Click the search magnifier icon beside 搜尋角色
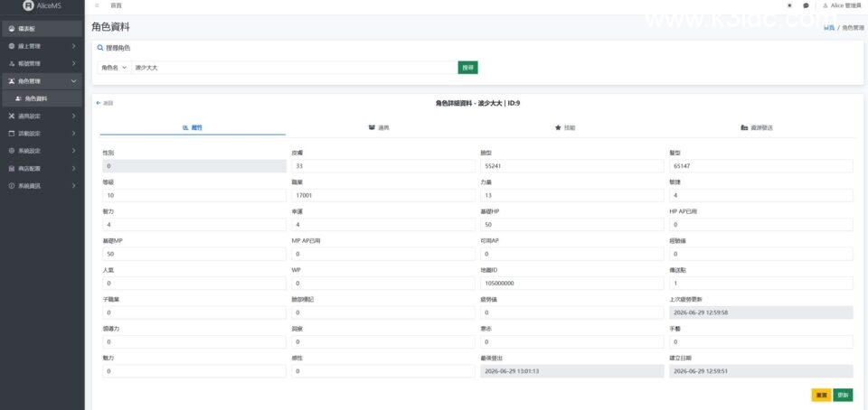The width and height of the screenshot is (868, 410). pyautogui.click(x=100, y=48)
